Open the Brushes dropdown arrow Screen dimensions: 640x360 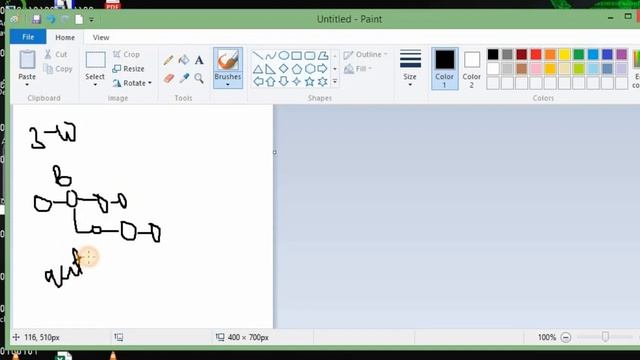click(228, 84)
